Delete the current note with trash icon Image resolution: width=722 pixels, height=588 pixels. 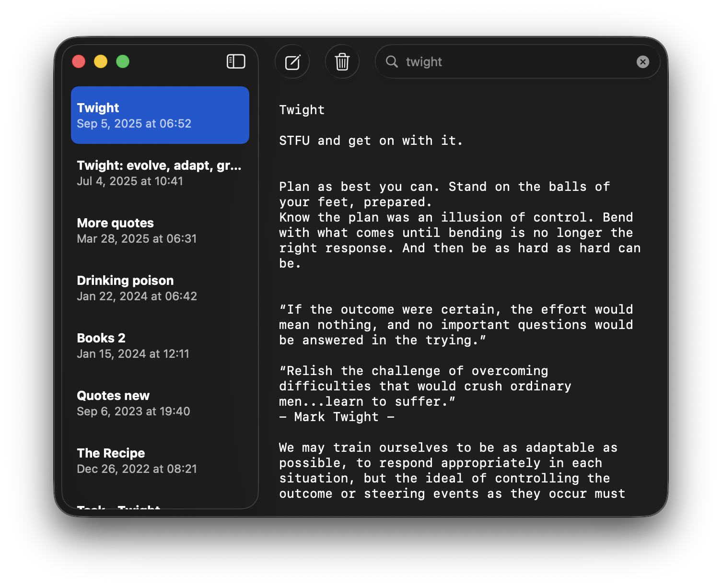click(342, 62)
